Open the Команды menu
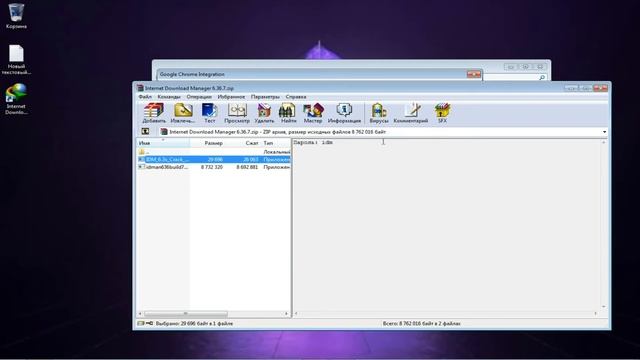Viewport: 640px width, 360px height. tap(169, 97)
